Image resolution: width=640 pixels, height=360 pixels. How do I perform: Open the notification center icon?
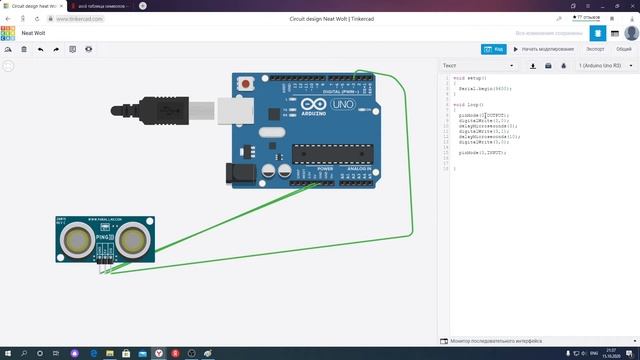[x=630, y=353]
